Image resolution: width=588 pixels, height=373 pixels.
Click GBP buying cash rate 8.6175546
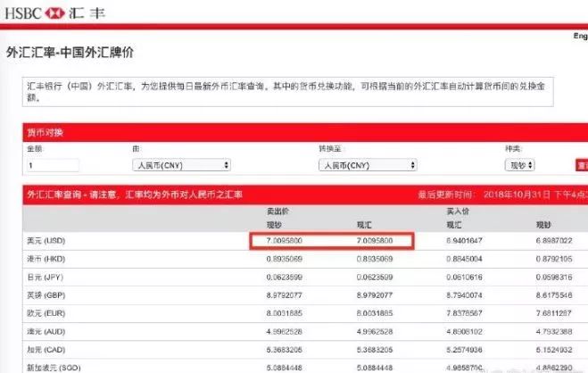(554, 295)
